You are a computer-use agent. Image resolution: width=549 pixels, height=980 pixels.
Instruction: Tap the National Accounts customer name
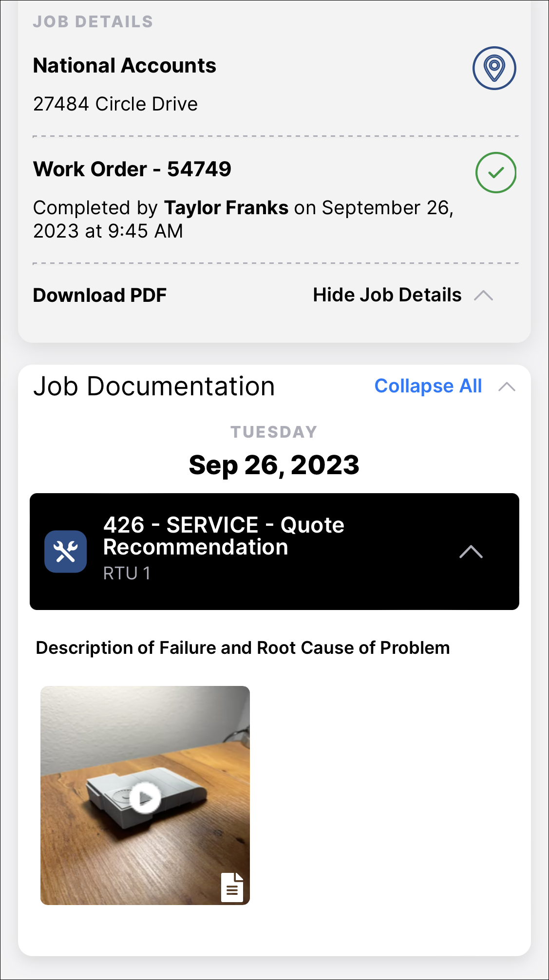click(x=125, y=66)
